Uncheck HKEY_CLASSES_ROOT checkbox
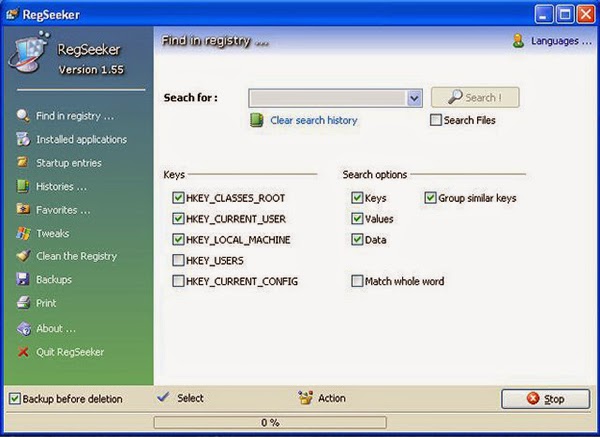The height and width of the screenshot is (437, 600). (x=178, y=198)
